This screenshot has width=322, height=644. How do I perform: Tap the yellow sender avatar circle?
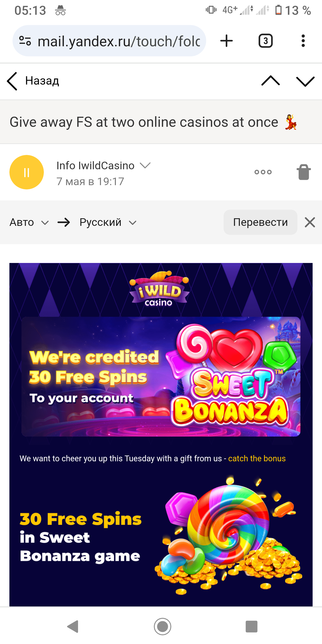(27, 172)
